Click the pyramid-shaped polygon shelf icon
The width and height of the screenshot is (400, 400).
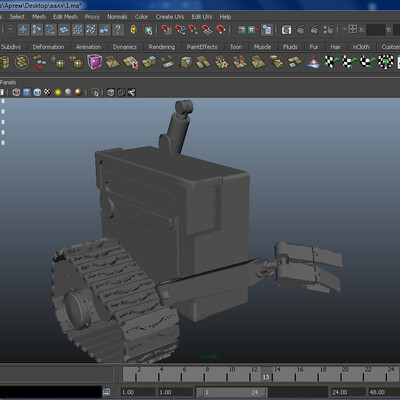coord(112,62)
